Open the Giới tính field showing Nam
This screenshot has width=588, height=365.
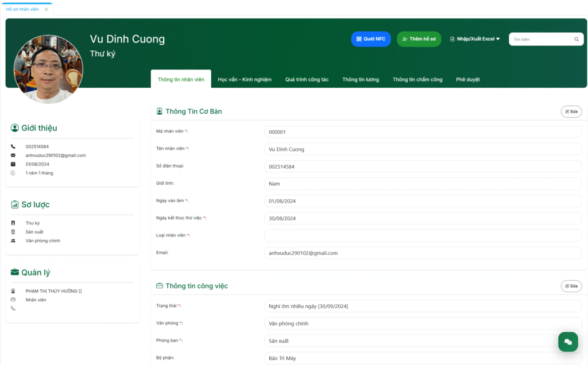pos(423,184)
